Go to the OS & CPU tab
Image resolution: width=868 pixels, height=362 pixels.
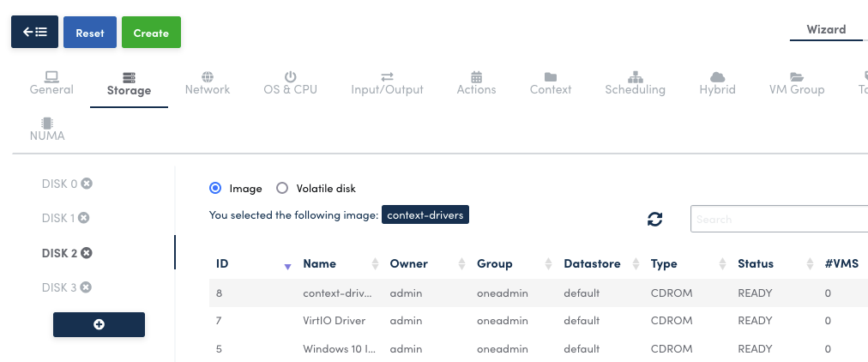pyautogui.click(x=290, y=82)
